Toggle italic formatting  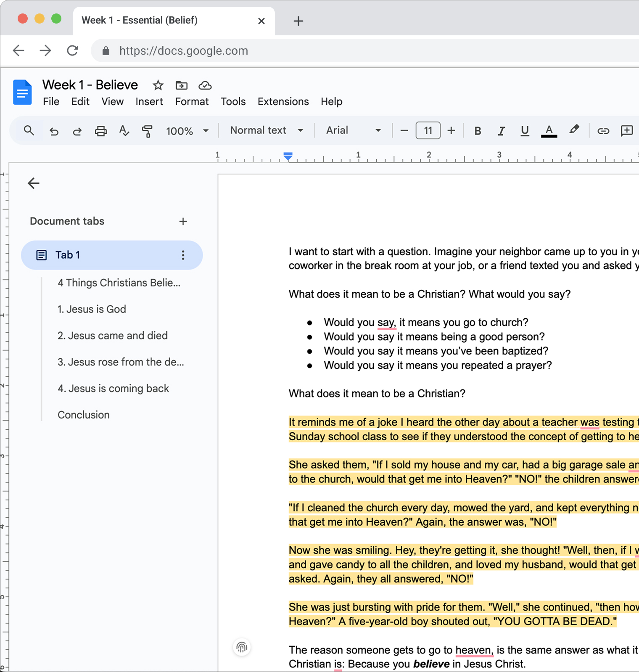[501, 131]
